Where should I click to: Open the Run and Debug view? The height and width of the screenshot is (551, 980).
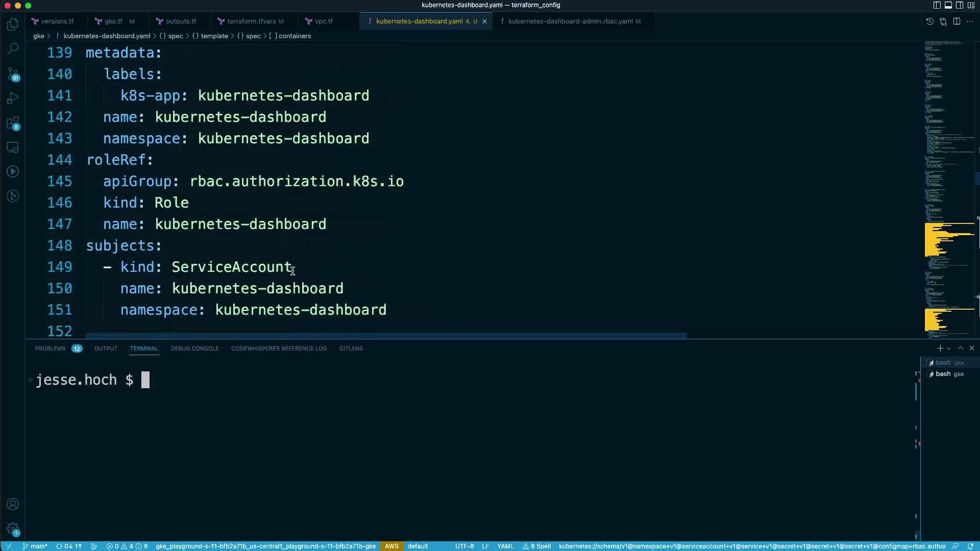[13, 98]
